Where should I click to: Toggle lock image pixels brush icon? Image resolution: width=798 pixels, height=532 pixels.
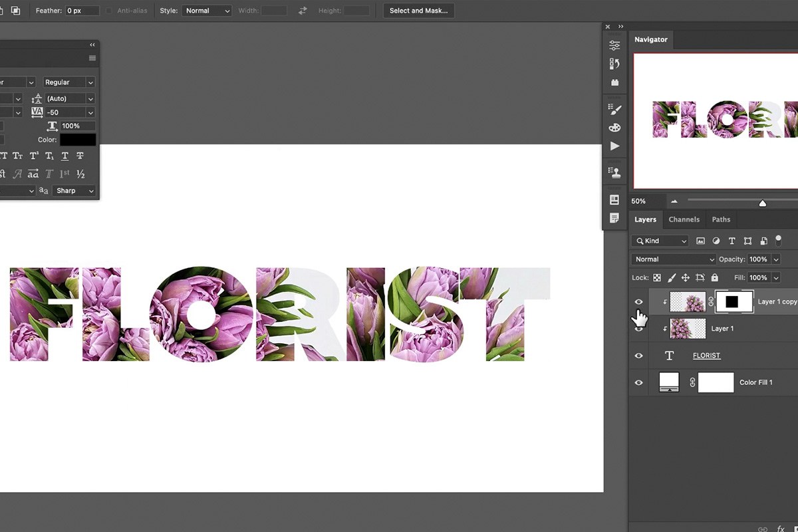(672, 278)
